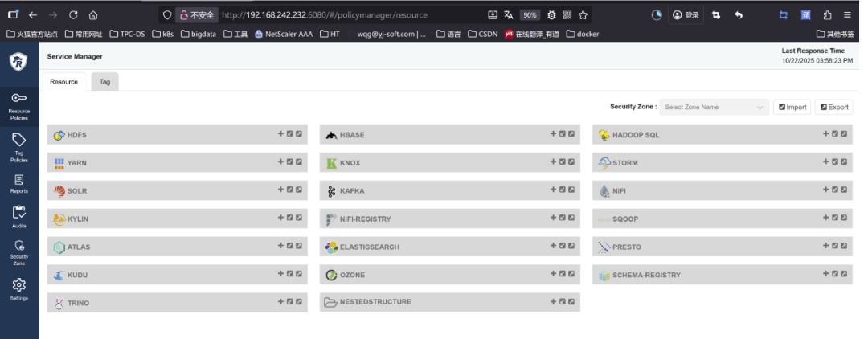This screenshot has width=868, height=339.
Task: Open Resource Policies from the sidebar
Action: tap(18, 106)
